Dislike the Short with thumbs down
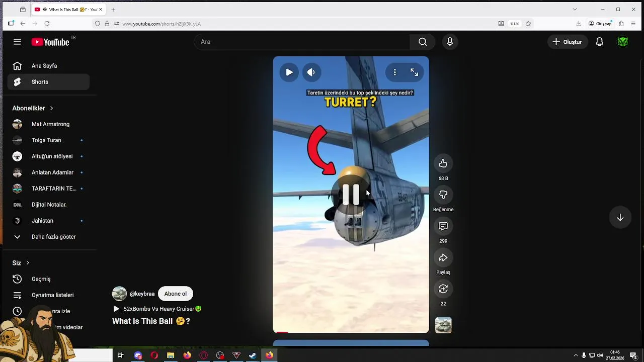 (443, 195)
